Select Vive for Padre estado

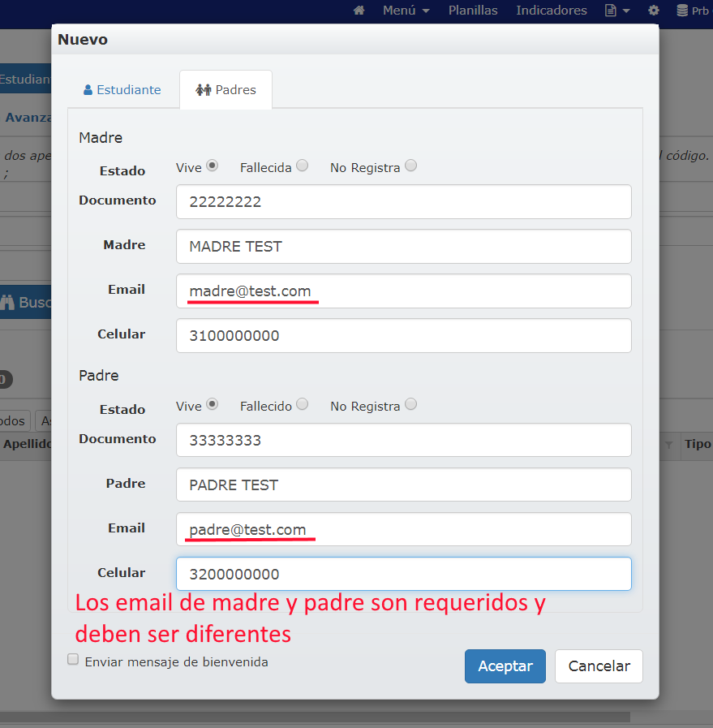click(x=212, y=404)
